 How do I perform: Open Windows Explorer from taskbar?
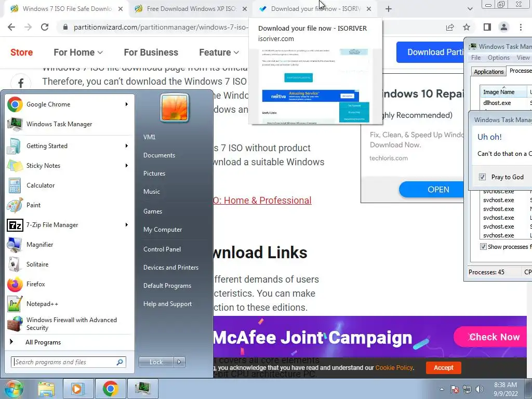pyautogui.click(x=46, y=389)
